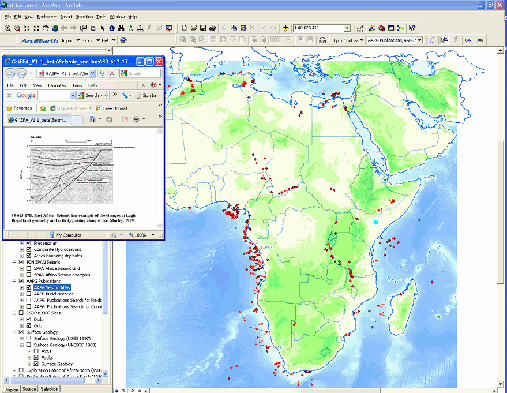Open the map scale dropdown
Screen dimensions: 507x393
coord(347,29)
